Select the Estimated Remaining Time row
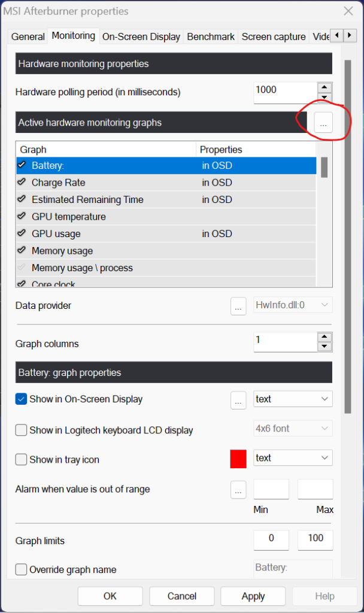 coord(166,199)
